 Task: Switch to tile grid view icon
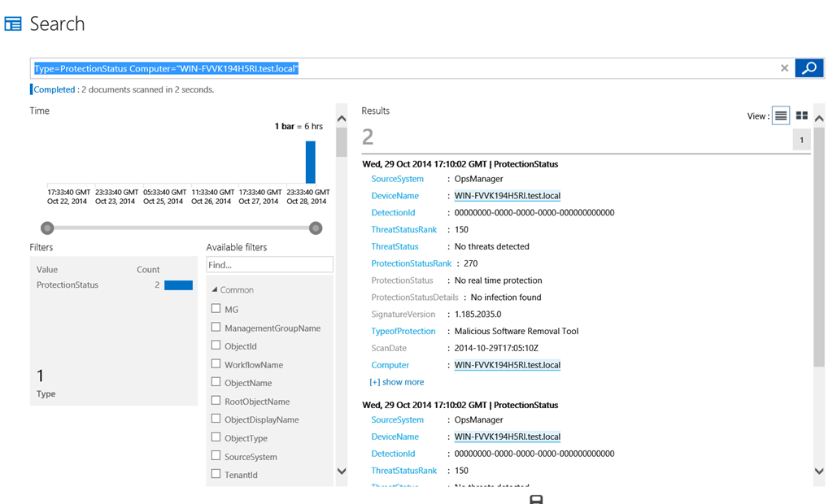801,116
